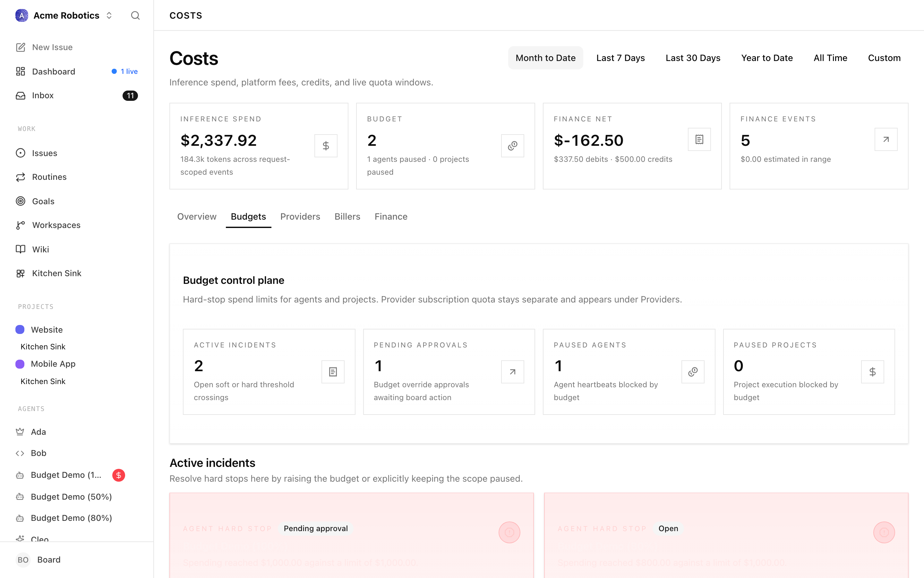Click the arrow icon on Pending Approvals card
The width and height of the screenshot is (924, 578).
(512, 372)
